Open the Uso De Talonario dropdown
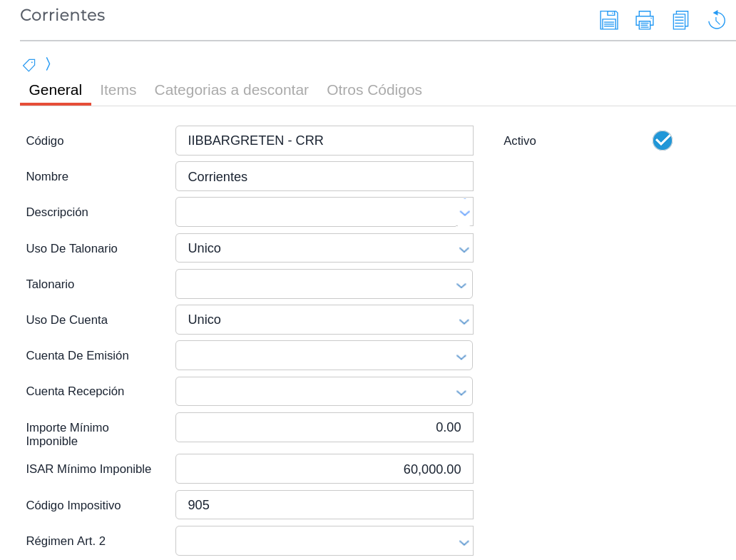This screenshot has height=560, width=736. click(464, 249)
